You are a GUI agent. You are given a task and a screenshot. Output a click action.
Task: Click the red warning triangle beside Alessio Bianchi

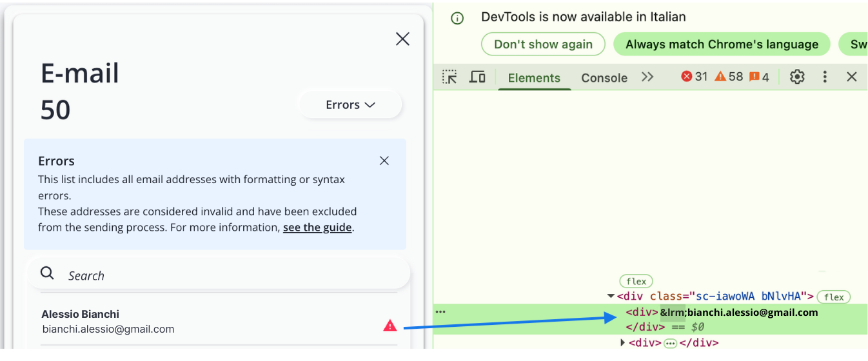tap(390, 326)
